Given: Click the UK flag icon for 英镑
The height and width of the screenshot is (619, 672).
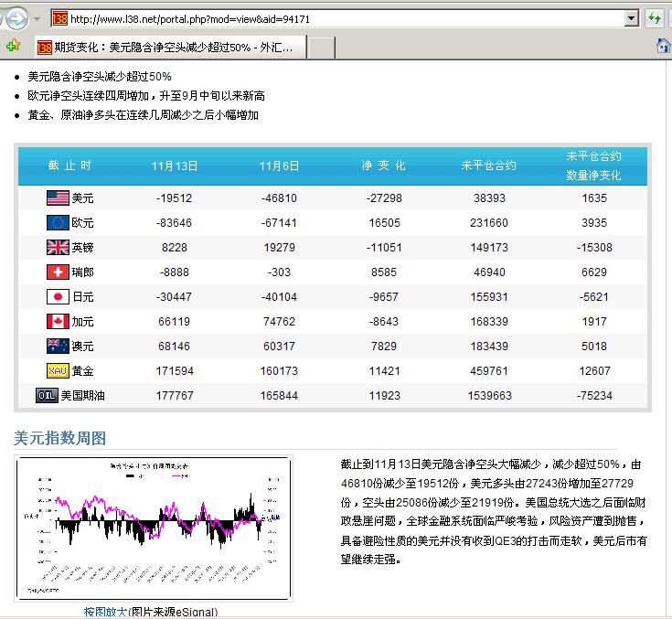Looking at the screenshot, I should (x=58, y=247).
